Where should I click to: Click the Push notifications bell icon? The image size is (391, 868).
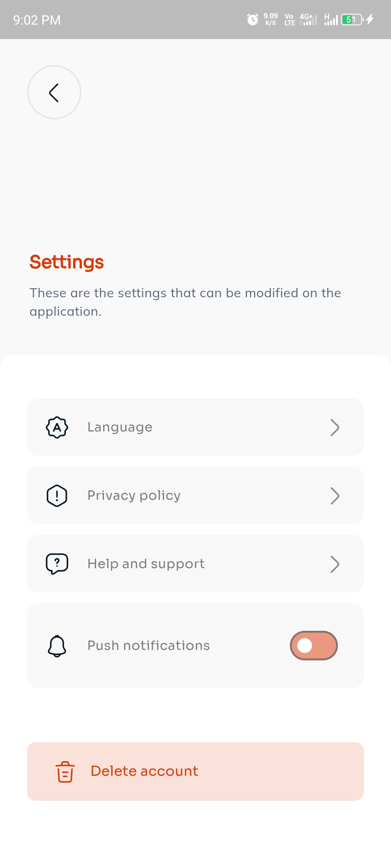[57, 646]
